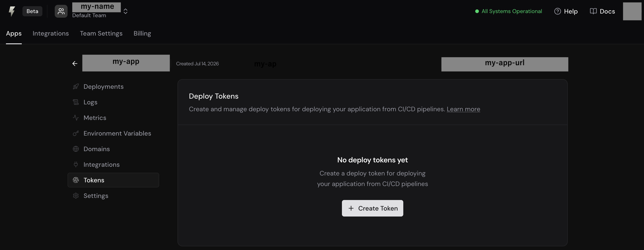Open the Team Settings tab
Image resolution: width=644 pixels, height=250 pixels.
(101, 33)
